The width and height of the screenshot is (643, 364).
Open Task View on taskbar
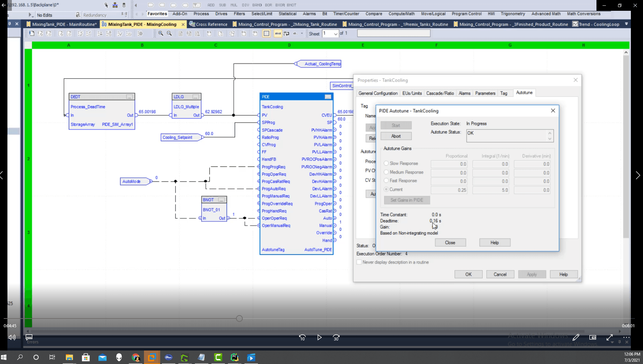click(52, 357)
